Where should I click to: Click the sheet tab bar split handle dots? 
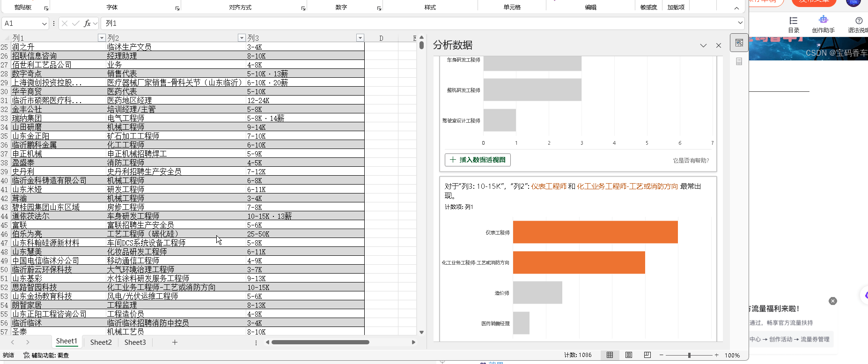(256, 342)
